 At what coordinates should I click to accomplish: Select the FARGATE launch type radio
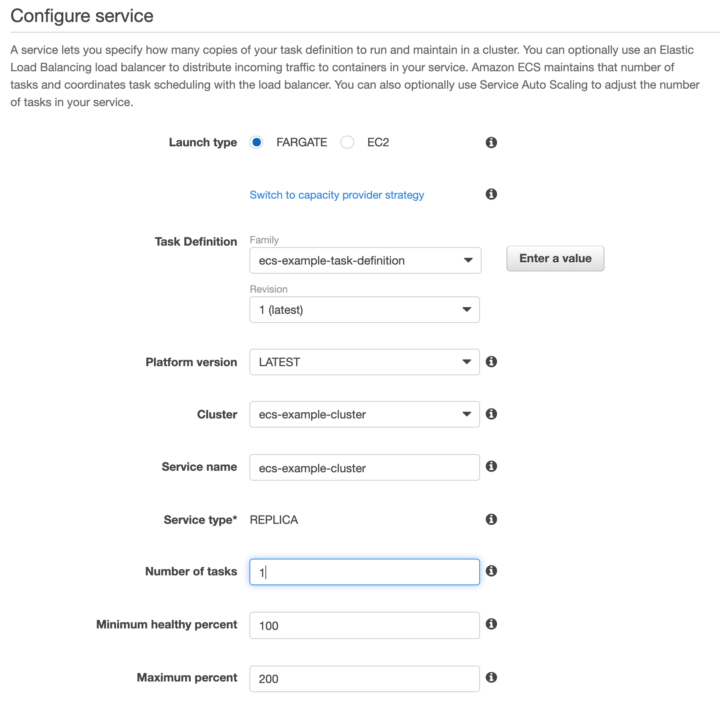point(257,143)
